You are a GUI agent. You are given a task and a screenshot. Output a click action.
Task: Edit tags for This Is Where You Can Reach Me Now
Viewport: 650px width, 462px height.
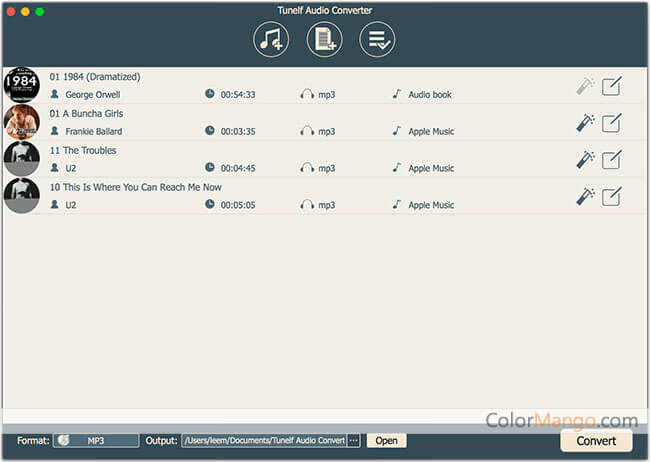click(611, 196)
